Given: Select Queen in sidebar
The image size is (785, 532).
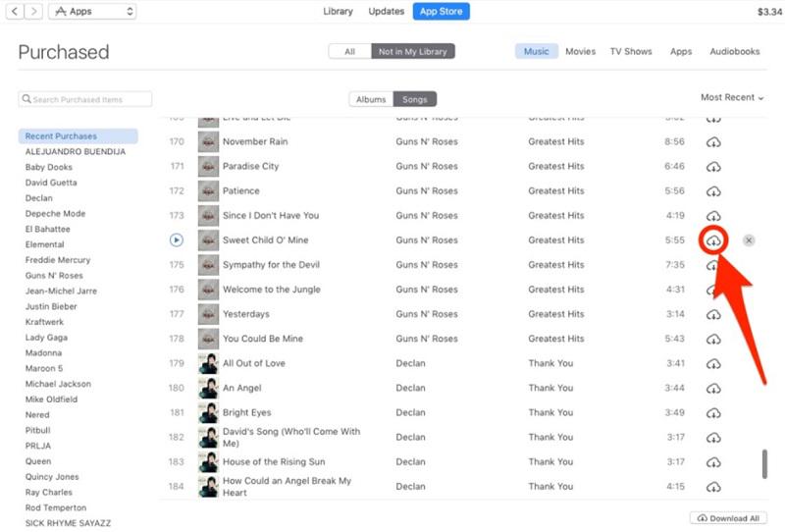Looking at the screenshot, I should [38, 461].
